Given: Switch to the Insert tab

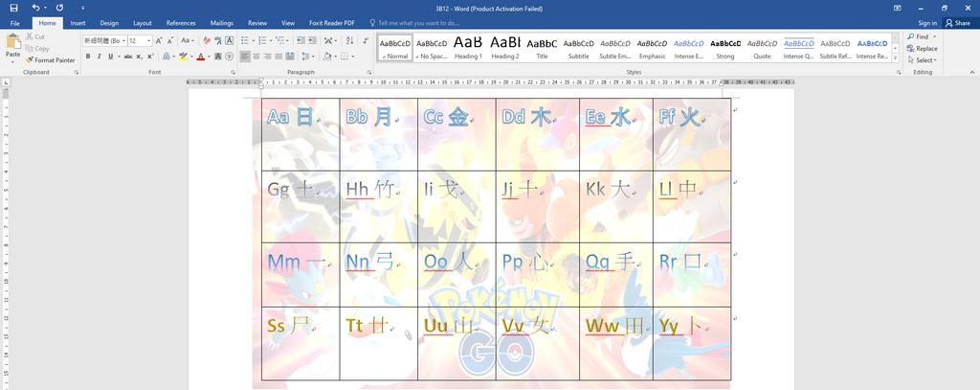Looking at the screenshot, I should point(78,23).
